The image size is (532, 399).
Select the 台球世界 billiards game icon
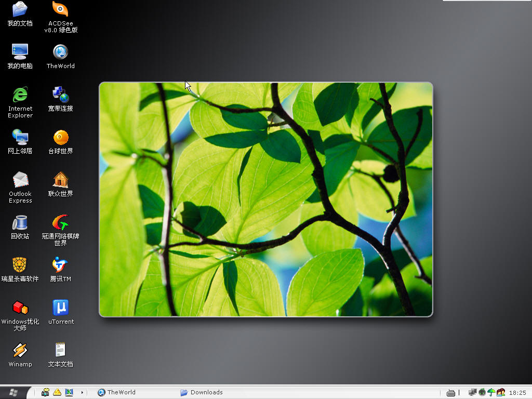(60, 141)
